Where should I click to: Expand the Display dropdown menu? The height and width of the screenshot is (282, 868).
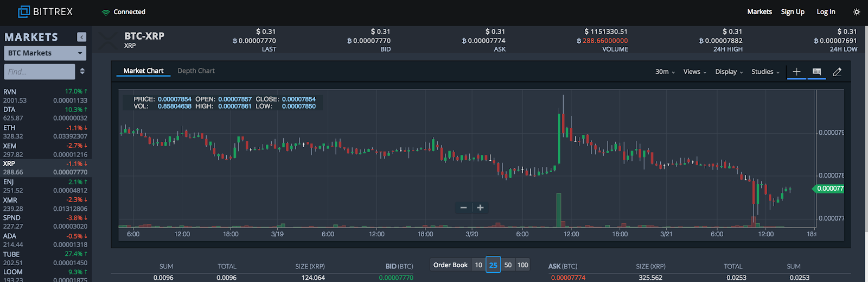click(729, 72)
